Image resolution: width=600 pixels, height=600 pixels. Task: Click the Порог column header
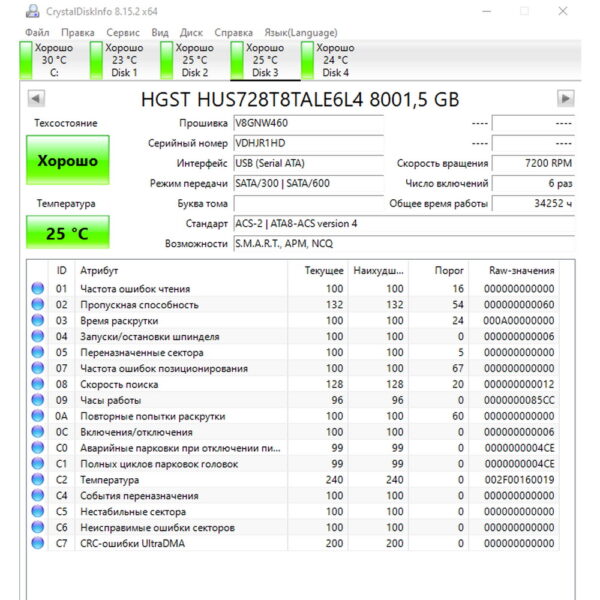(x=439, y=271)
